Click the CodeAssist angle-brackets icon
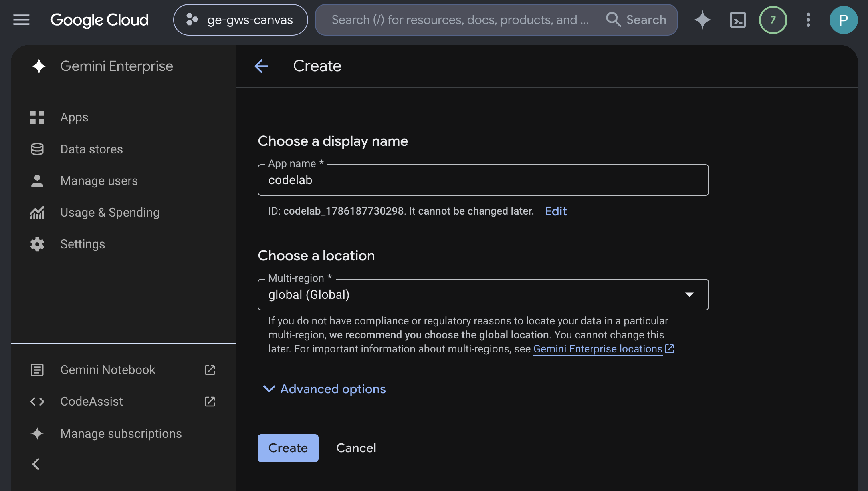Image resolution: width=868 pixels, height=491 pixels. pyautogui.click(x=37, y=402)
